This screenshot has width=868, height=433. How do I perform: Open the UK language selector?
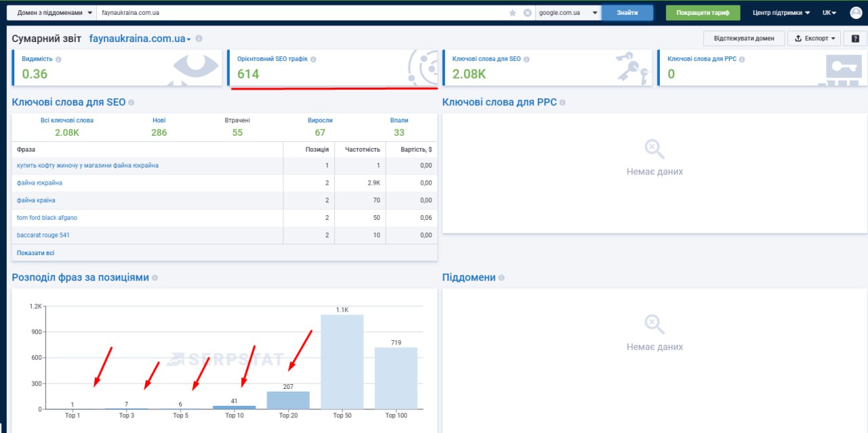pos(829,13)
